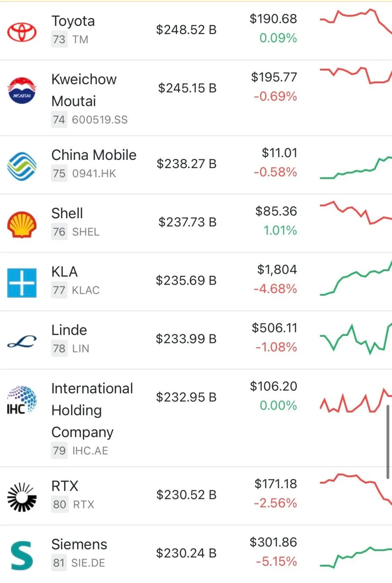The image size is (392, 583).
Task: Tap the Kweichow Moutai logo
Action: pyautogui.click(x=22, y=90)
